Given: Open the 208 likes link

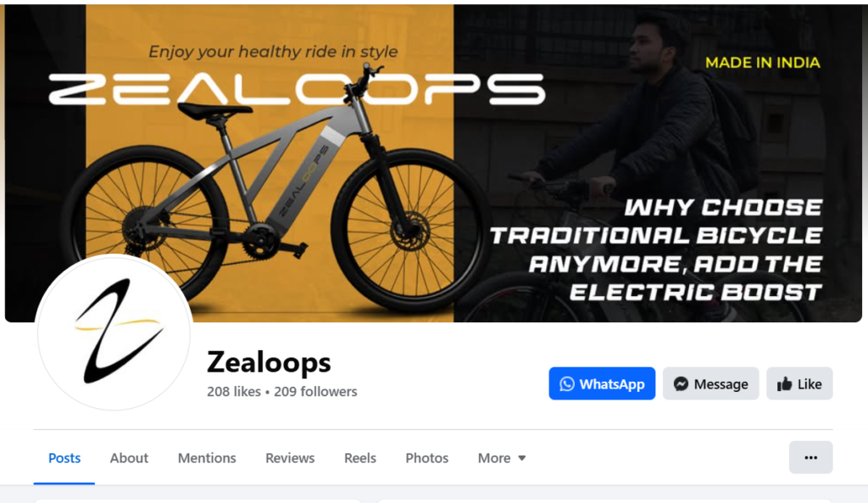Looking at the screenshot, I should 234,392.
